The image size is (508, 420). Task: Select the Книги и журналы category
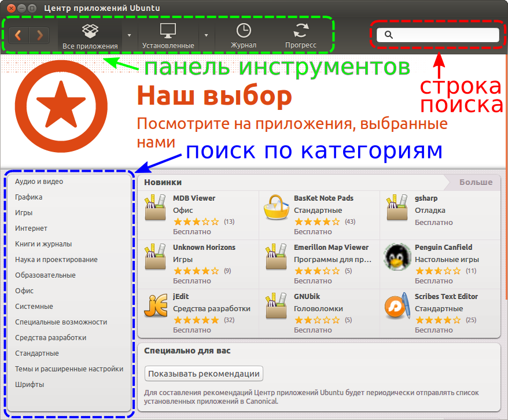click(x=43, y=244)
